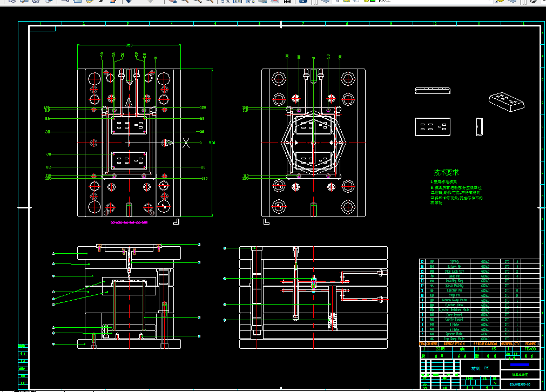Click the MATERIAL column header
The width and height of the screenshot is (546, 392).
pos(507,343)
